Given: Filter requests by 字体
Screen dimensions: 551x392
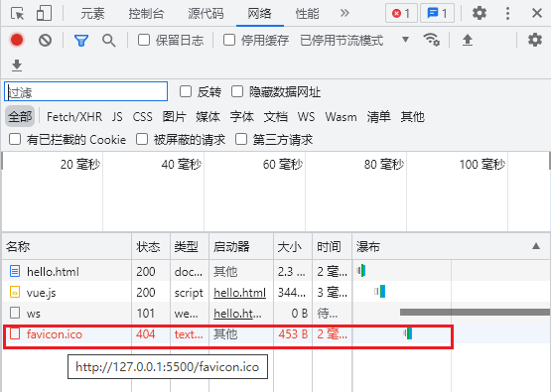Looking at the screenshot, I should pos(242,117).
